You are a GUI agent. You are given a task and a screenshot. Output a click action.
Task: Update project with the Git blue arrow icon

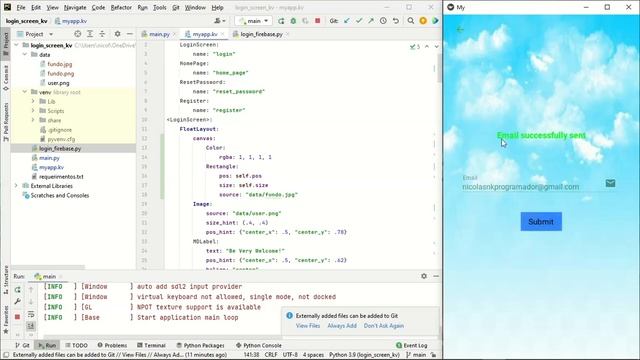pyautogui.click(x=347, y=21)
